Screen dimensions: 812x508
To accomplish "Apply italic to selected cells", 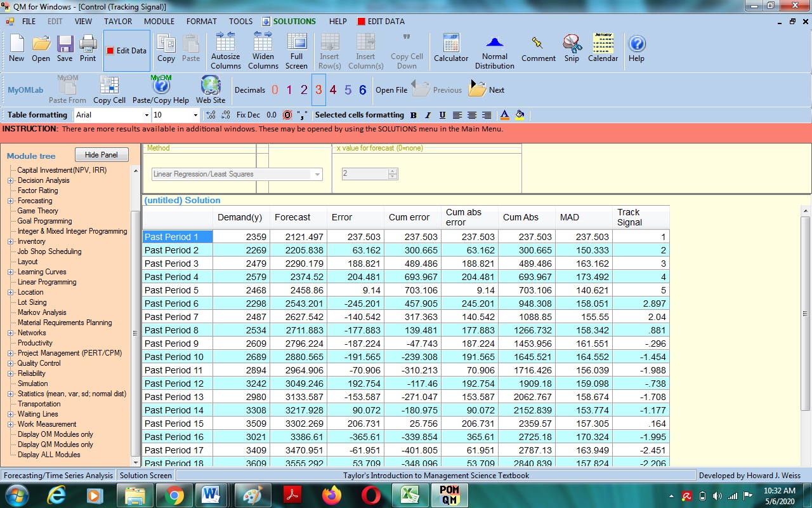I will coord(428,115).
